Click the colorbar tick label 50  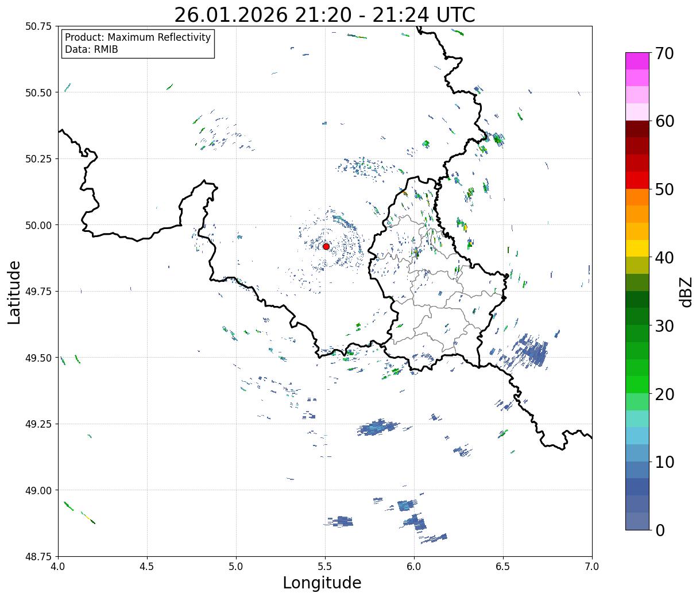[664, 189]
